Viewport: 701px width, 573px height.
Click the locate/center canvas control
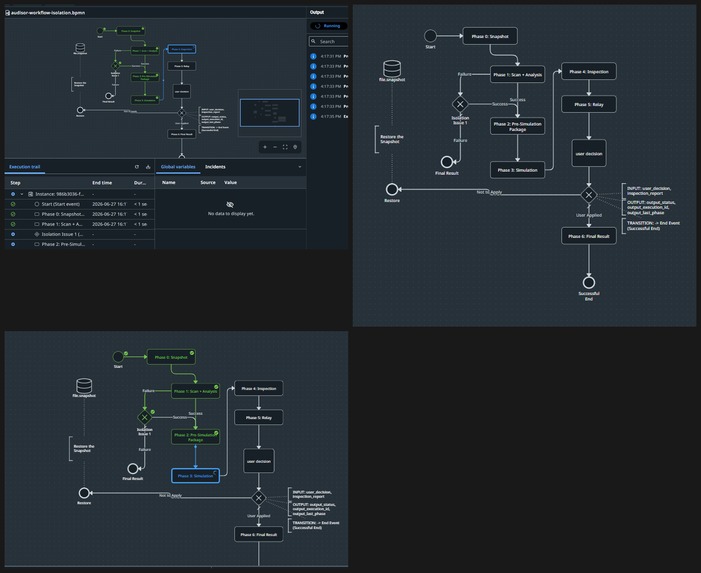click(x=295, y=147)
